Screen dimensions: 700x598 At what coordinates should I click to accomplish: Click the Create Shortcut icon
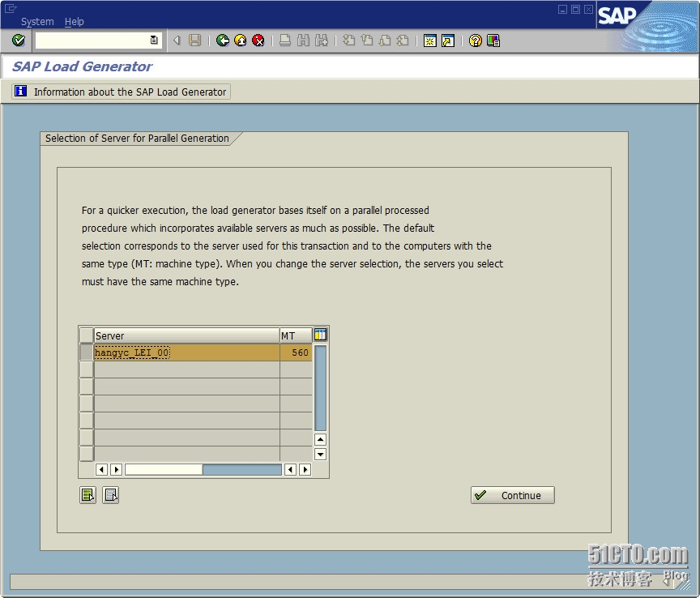coord(448,41)
